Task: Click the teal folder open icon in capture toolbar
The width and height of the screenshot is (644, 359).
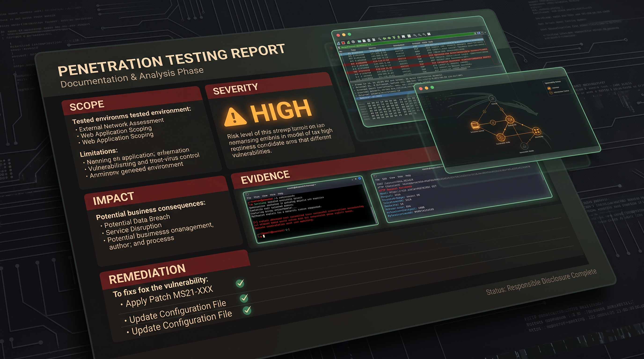Action: 359,41
